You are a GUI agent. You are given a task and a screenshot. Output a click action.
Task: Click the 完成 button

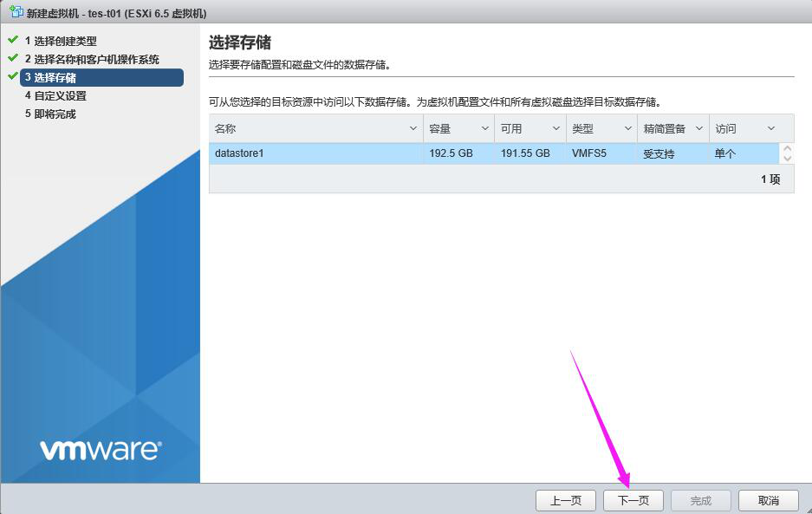(701, 500)
